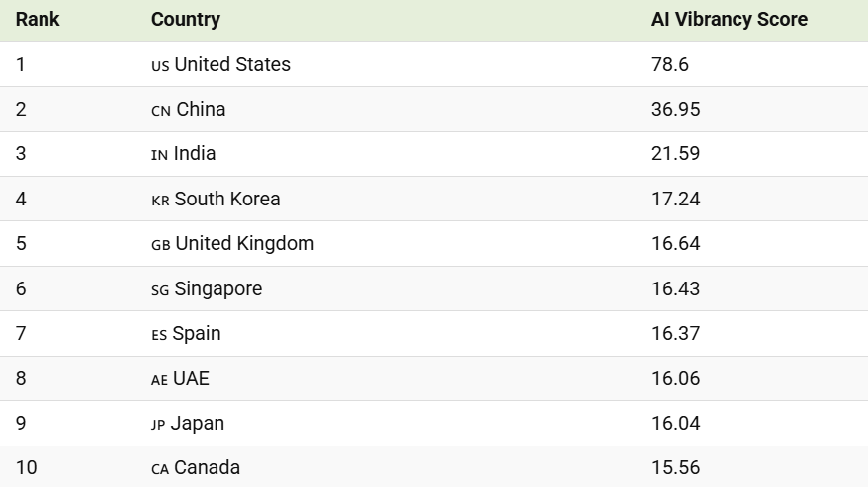Click the 16.06 score for UAE

click(x=675, y=378)
